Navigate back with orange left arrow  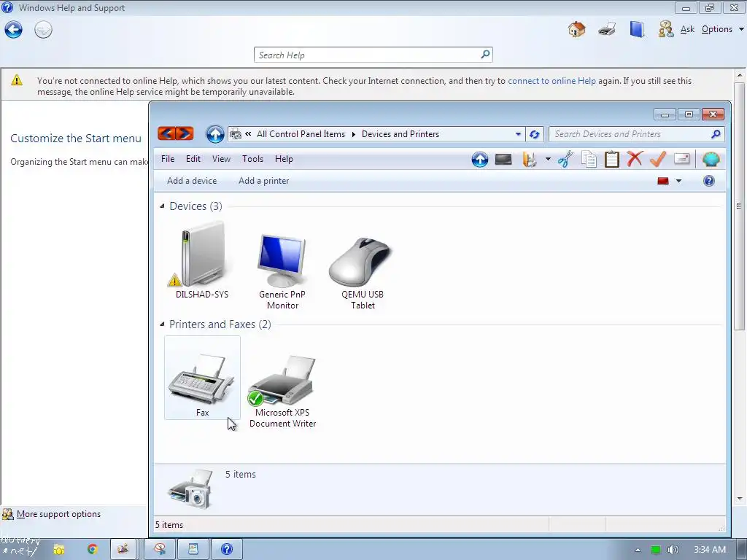[166, 133]
